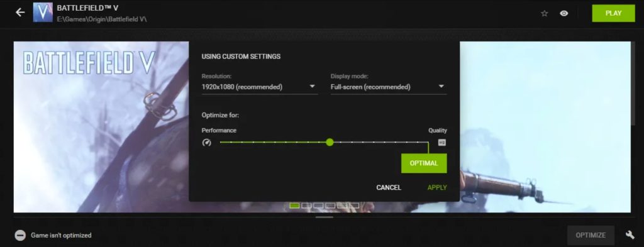
Task: Click the OPTIMIZE button
Action: click(591, 235)
